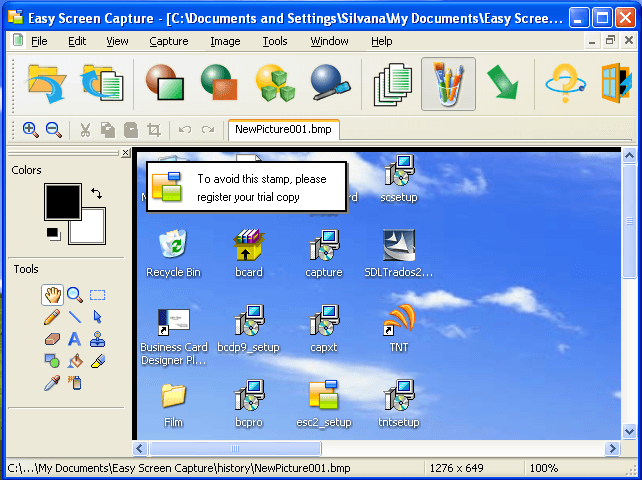Zoom in with the plus magnifier

click(x=31, y=130)
